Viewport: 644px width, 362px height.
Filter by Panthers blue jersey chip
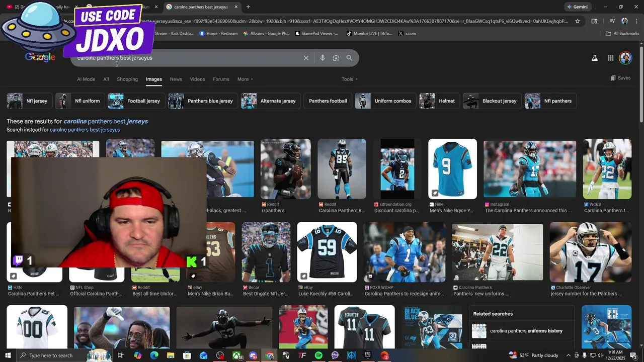(202, 101)
